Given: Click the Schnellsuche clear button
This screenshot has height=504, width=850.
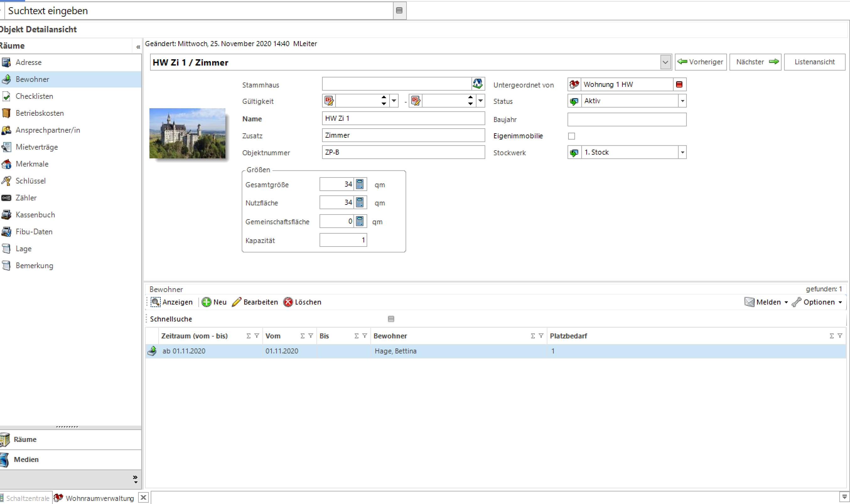Looking at the screenshot, I should [391, 319].
